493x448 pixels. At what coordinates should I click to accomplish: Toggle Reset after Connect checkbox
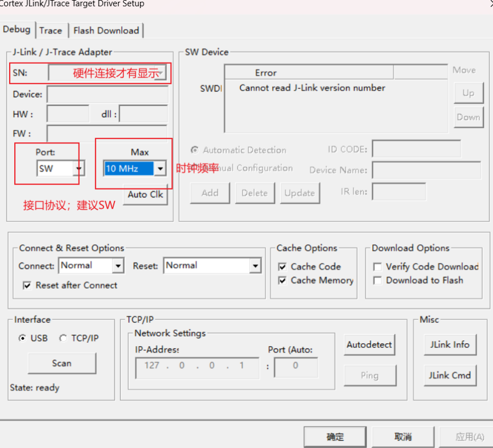click(27, 285)
